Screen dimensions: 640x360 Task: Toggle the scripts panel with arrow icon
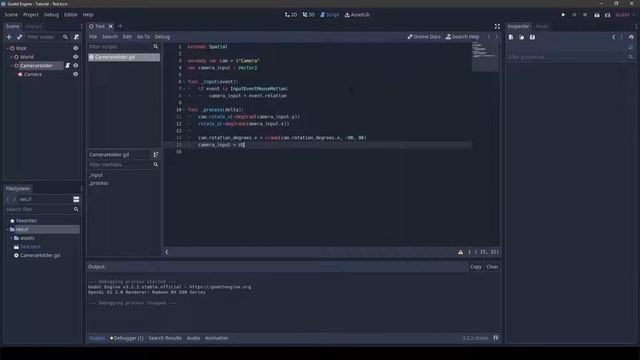167,252
